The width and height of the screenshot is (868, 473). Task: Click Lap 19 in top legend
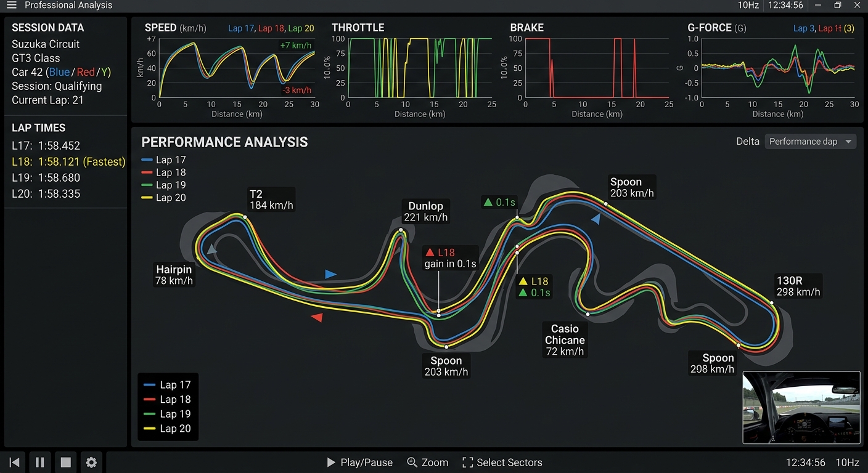pyautogui.click(x=163, y=185)
